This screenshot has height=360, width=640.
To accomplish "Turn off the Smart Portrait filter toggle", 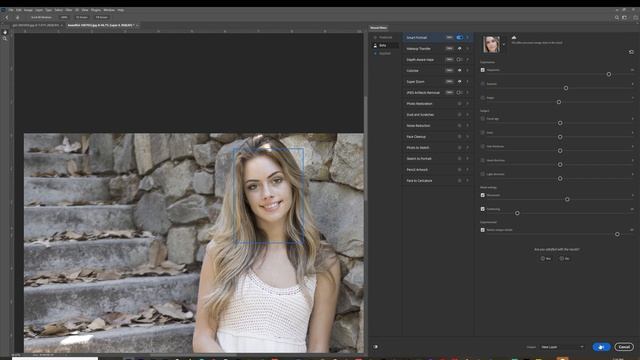I will (x=460, y=38).
